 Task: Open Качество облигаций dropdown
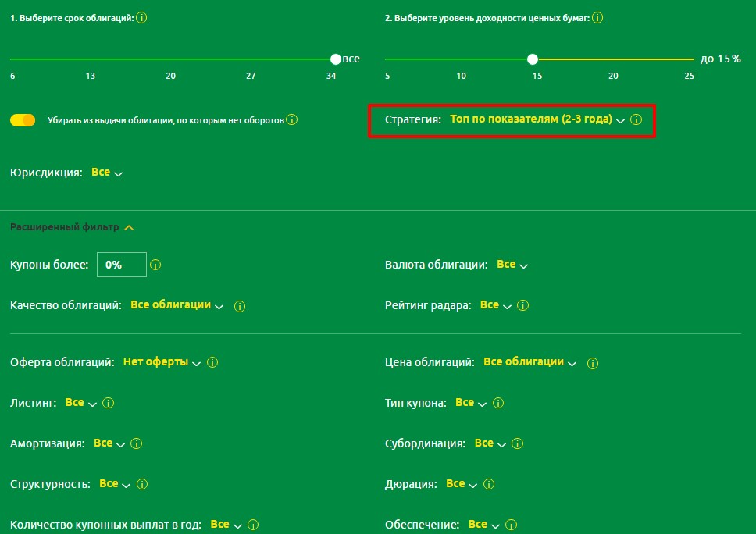(177, 305)
